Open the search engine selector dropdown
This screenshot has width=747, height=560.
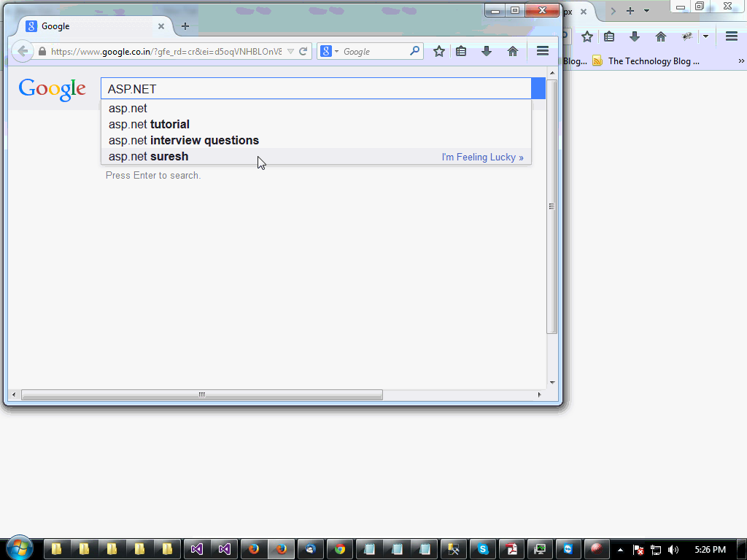point(329,52)
